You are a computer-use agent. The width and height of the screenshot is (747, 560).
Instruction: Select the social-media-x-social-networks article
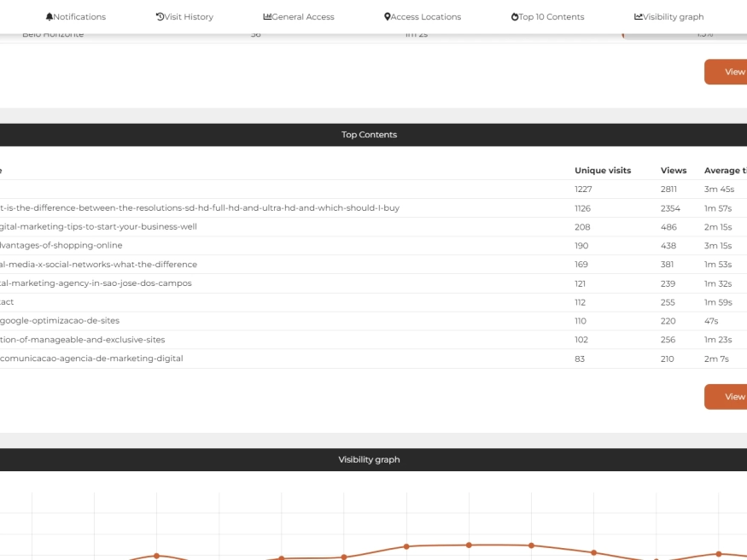(98, 264)
